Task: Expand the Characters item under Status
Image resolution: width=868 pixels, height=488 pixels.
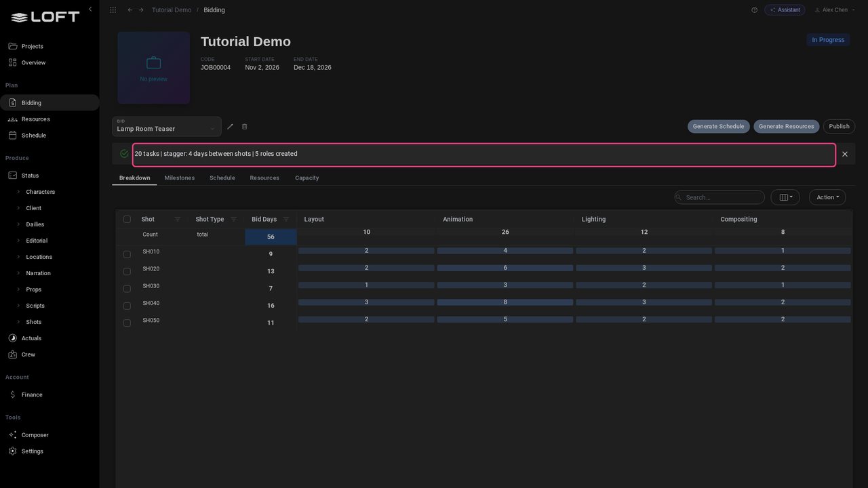Action: [x=18, y=192]
